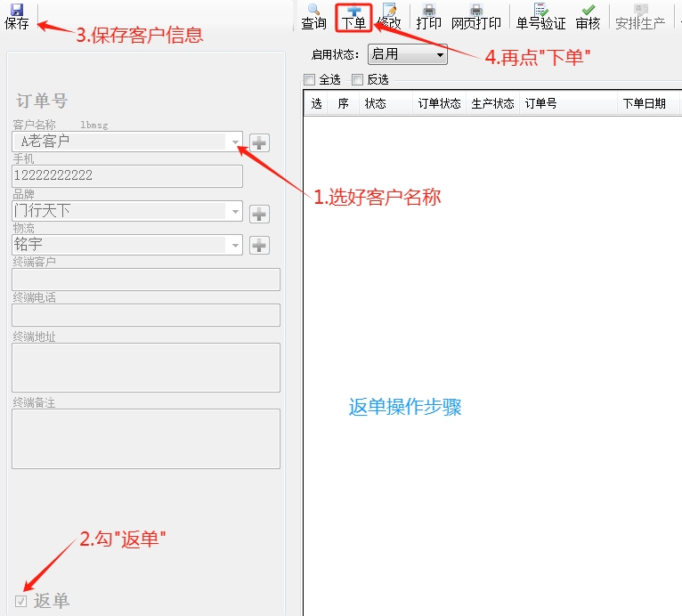Click the 修改 (Modify) toolbar icon
Screen dimensions: 682x616
point(389,16)
